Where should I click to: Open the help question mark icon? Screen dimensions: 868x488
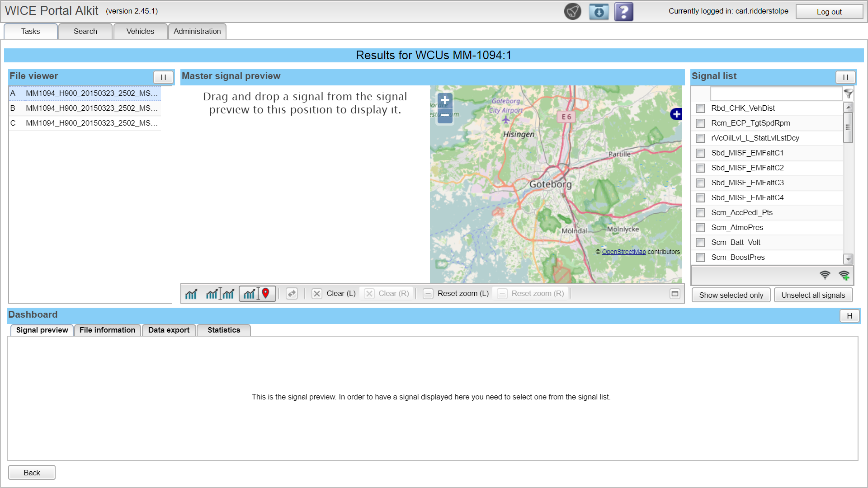(x=623, y=12)
